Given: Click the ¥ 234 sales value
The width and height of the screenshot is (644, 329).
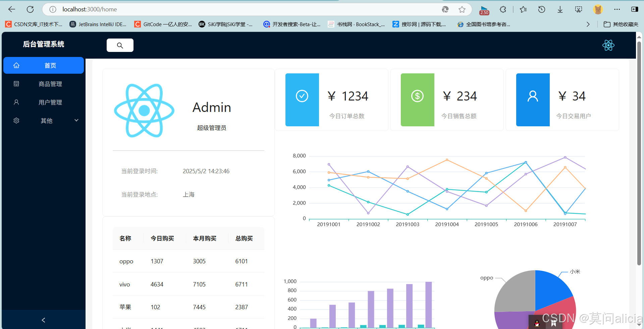Looking at the screenshot, I should 460,96.
